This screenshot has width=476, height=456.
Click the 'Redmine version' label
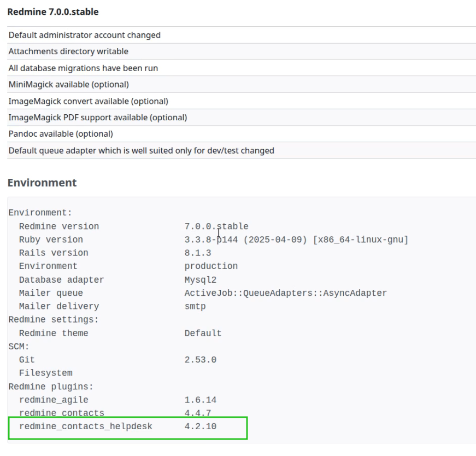[59, 226]
